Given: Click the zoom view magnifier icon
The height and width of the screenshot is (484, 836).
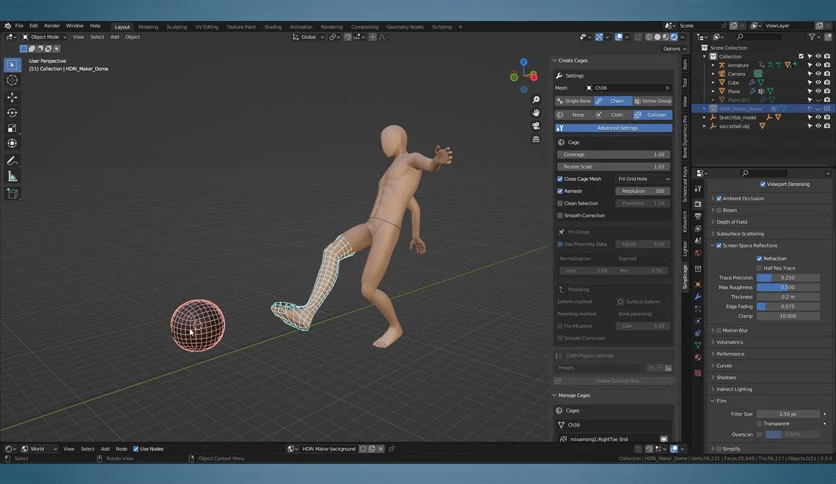Looking at the screenshot, I should [536, 100].
